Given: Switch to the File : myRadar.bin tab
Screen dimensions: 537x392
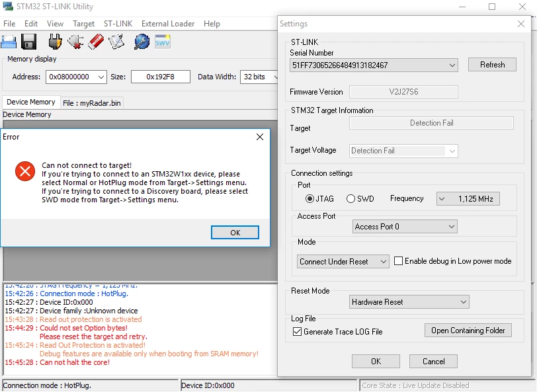Looking at the screenshot, I should click(x=92, y=103).
